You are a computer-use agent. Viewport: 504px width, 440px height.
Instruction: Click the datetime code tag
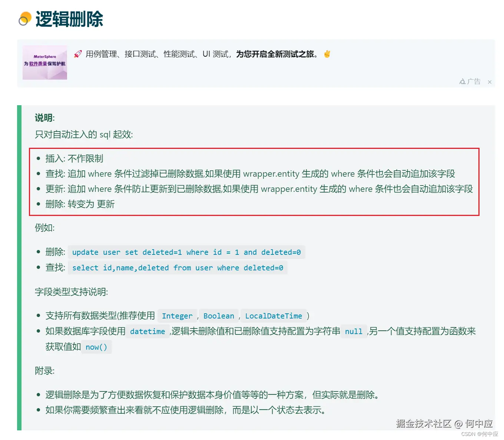(147, 331)
